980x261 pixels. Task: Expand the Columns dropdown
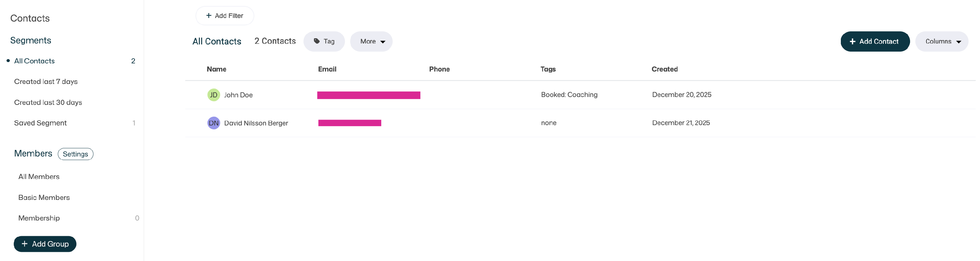pos(941,41)
